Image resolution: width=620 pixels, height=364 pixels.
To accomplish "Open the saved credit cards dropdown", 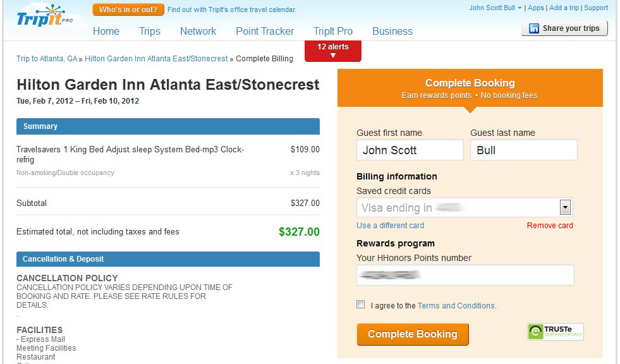I will 565,207.
